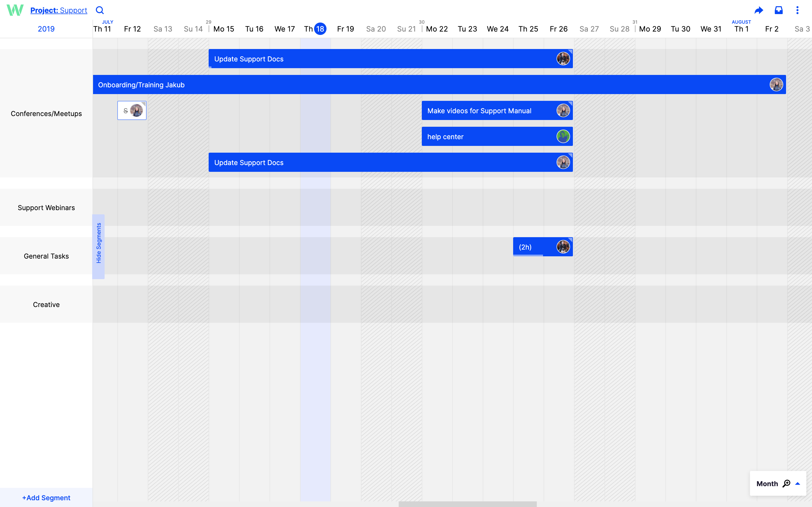Click the highlighted Th 18 date marker
The image size is (812, 507).
(320, 29)
